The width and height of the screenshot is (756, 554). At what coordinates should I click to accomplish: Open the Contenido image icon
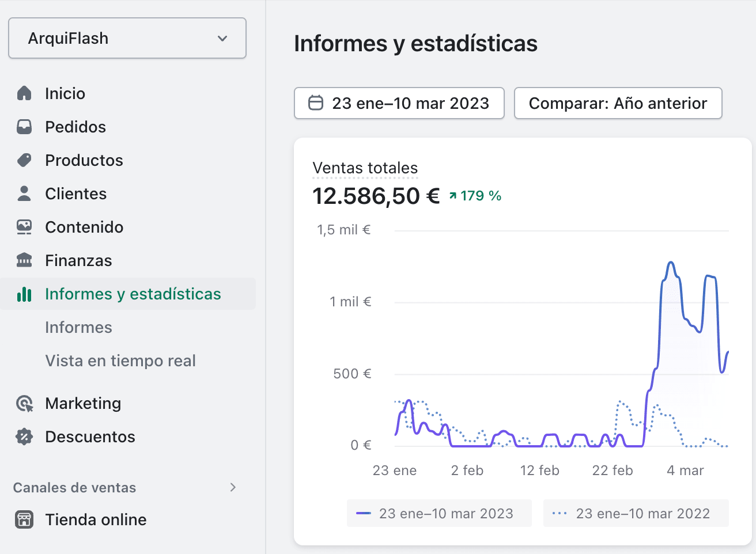pyautogui.click(x=24, y=227)
